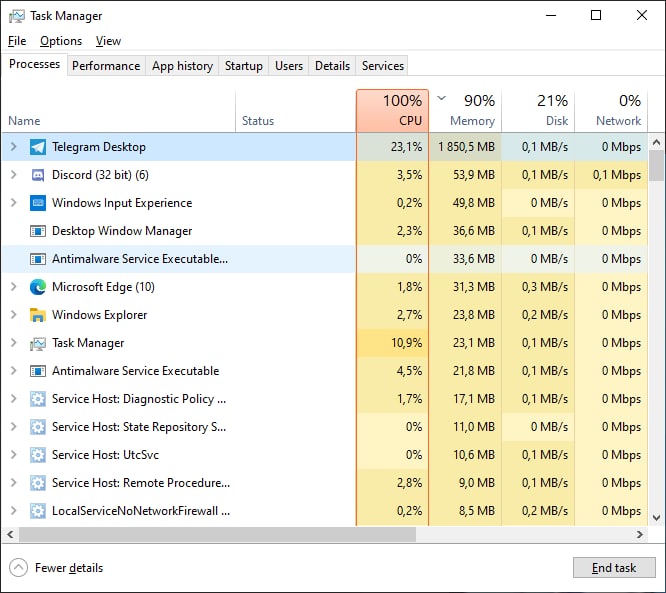Expand LocalServiceNoNetworkFirewall row
Image resolution: width=666 pixels, height=593 pixels.
pos(14,511)
